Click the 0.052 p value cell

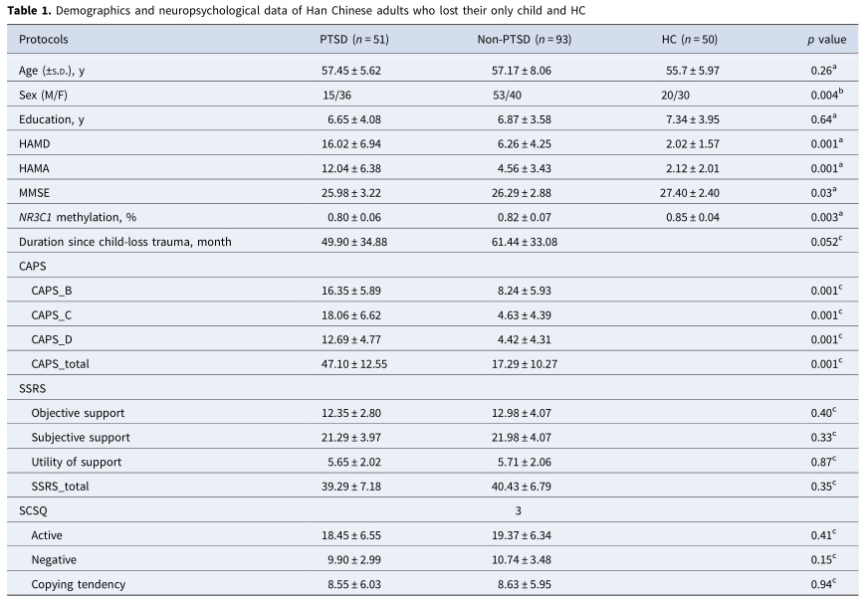click(x=827, y=242)
